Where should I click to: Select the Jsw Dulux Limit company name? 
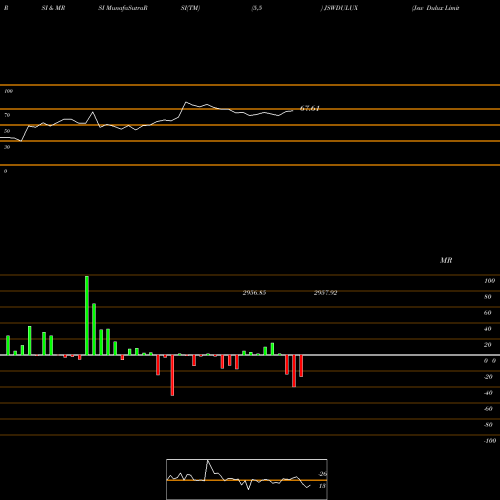(436, 8)
